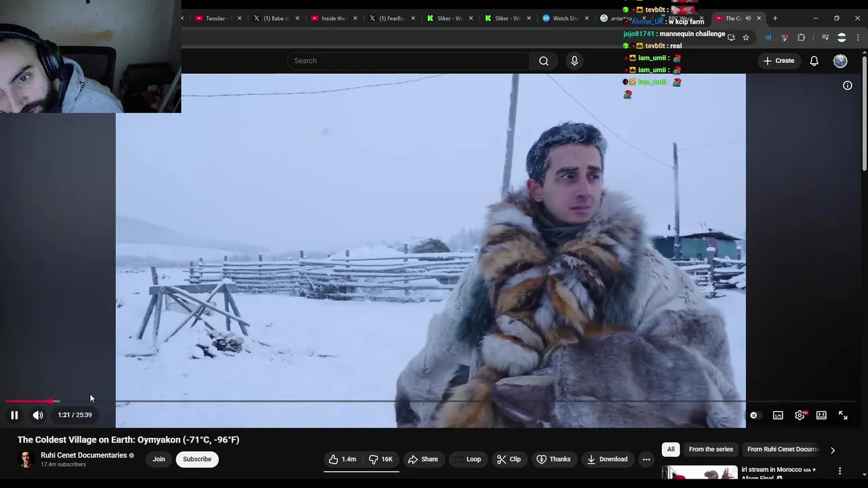Image resolution: width=868 pixels, height=488 pixels.
Task: Click the Share button
Action: coord(422,460)
